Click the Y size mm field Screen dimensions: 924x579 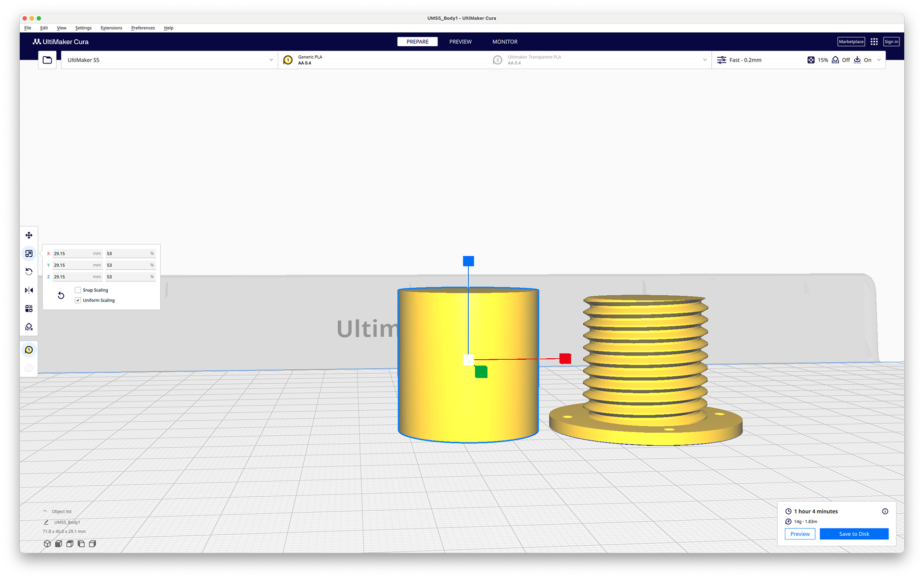(77, 265)
